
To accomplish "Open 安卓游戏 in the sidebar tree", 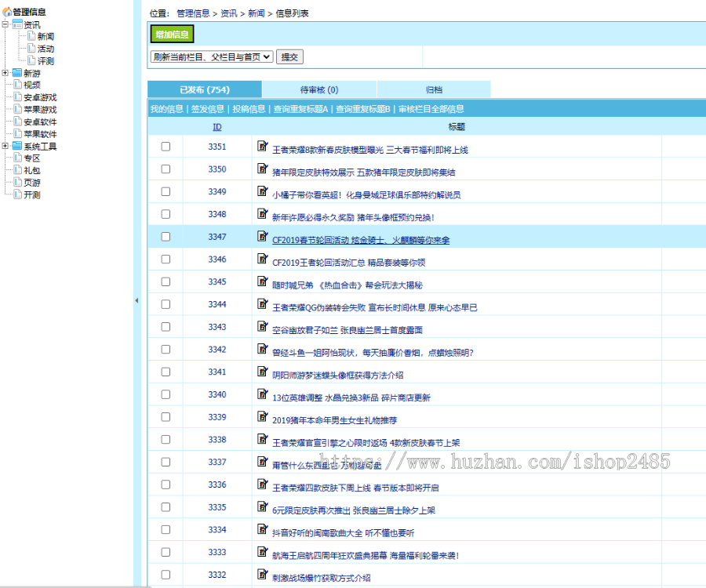I will point(40,98).
